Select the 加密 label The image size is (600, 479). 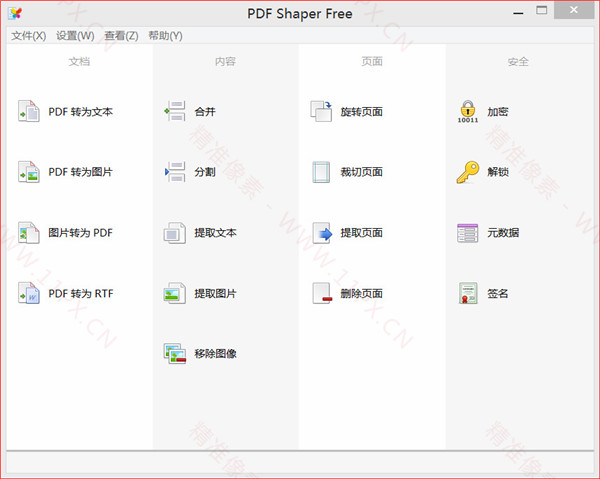tap(497, 112)
